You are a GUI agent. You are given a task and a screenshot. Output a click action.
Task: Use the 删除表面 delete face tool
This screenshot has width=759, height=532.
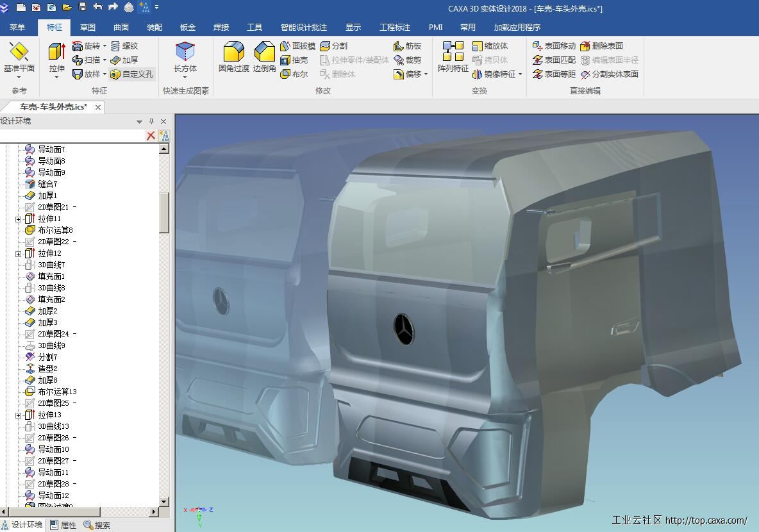pyautogui.click(x=602, y=46)
